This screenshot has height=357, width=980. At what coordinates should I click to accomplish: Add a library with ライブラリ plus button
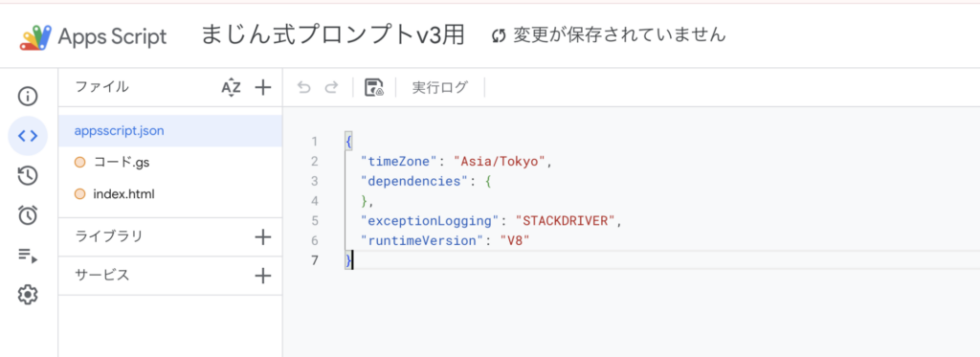[x=264, y=237]
